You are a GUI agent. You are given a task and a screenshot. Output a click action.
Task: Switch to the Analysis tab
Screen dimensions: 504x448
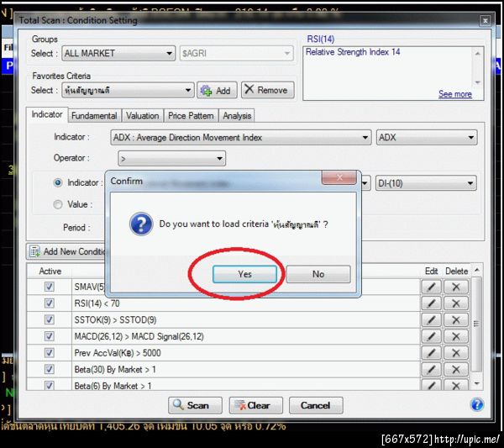pyautogui.click(x=237, y=116)
